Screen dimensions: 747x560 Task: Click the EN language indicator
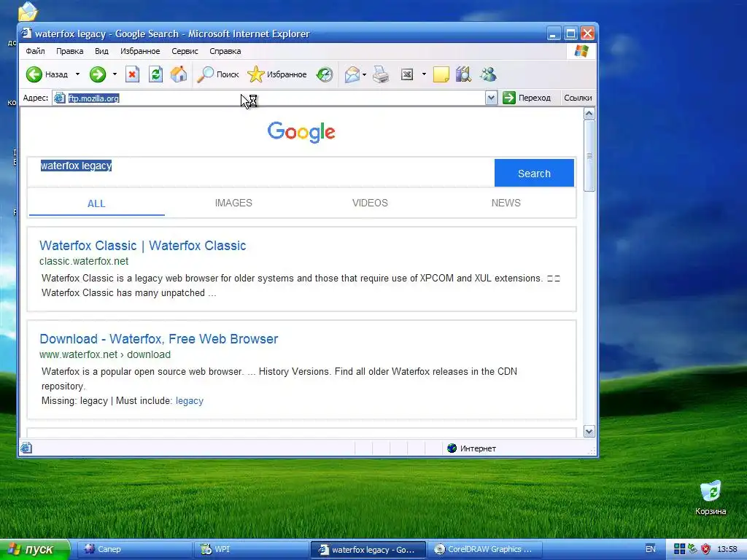650,549
